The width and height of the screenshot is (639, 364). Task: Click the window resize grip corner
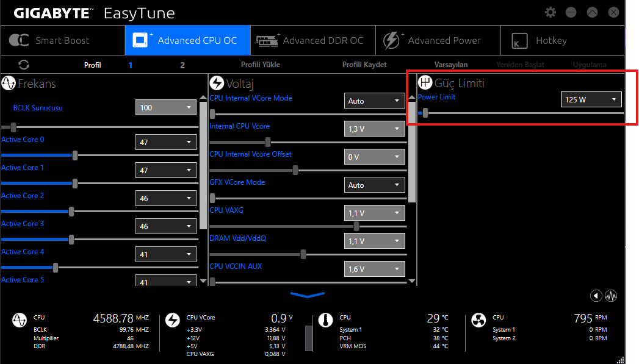620,360
